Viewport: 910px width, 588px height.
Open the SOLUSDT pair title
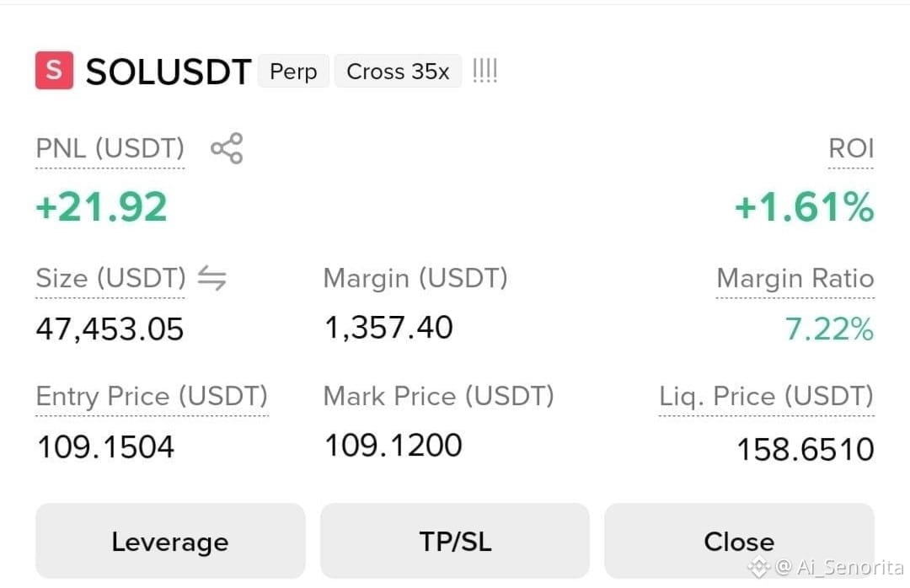point(169,72)
